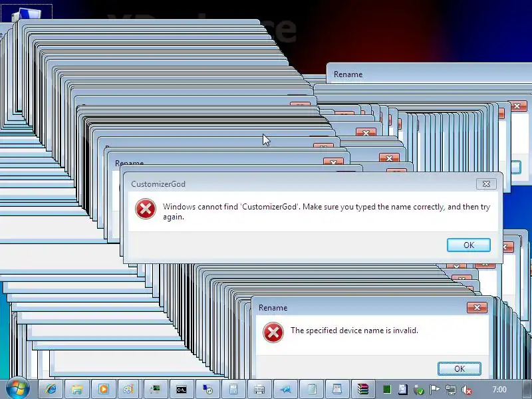Click OK in the CustomizerGod error dialog
The width and height of the screenshot is (532, 399).
pos(469,245)
